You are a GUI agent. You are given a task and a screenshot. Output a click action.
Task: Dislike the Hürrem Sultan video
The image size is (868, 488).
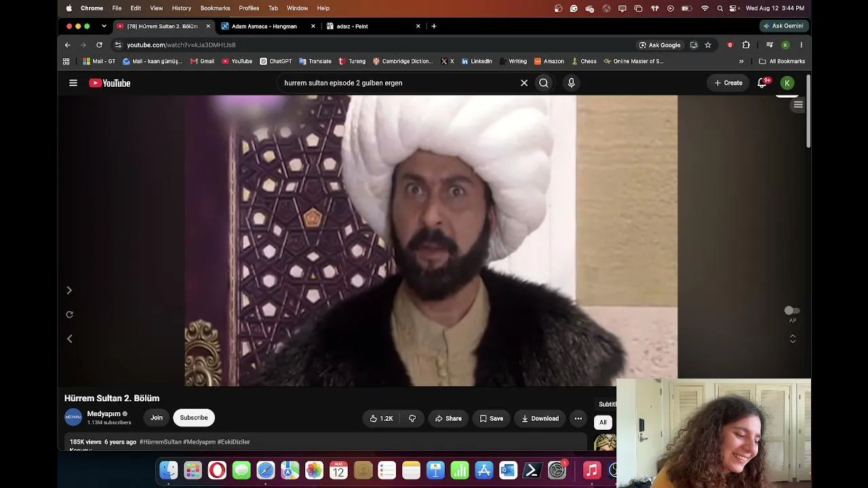click(x=412, y=418)
